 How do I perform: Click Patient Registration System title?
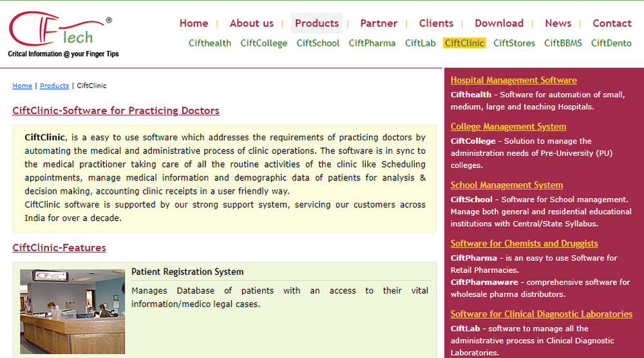[187, 272]
